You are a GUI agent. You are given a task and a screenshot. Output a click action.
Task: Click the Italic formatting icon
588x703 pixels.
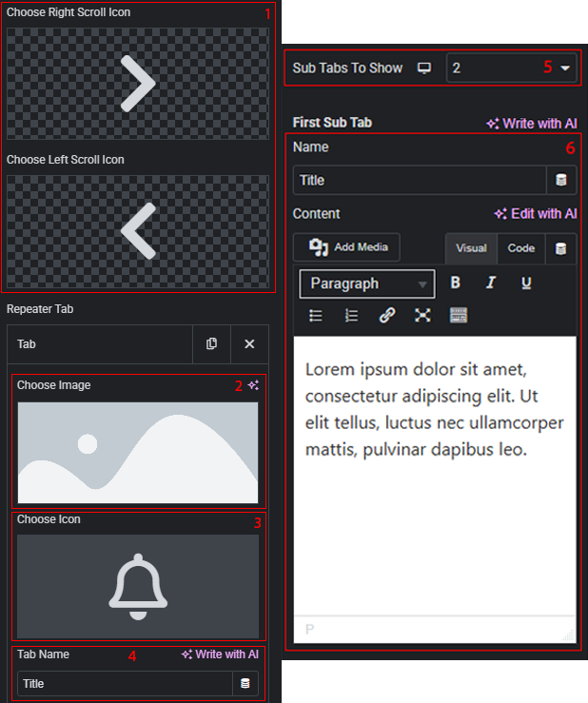pos(491,283)
